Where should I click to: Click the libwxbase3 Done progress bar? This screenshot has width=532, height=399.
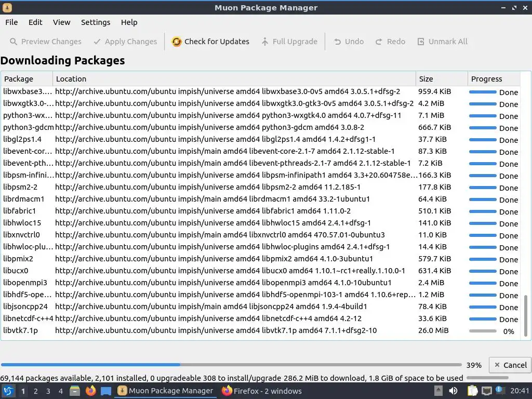483,91
